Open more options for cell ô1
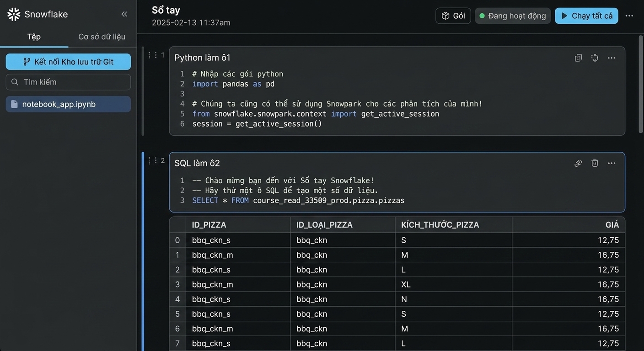644x351 pixels. pyautogui.click(x=612, y=58)
